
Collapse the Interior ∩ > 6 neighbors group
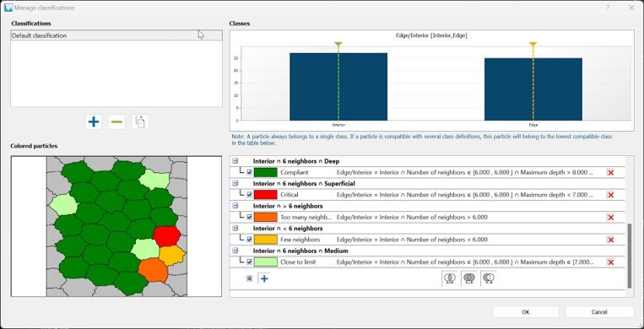pyautogui.click(x=235, y=206)
